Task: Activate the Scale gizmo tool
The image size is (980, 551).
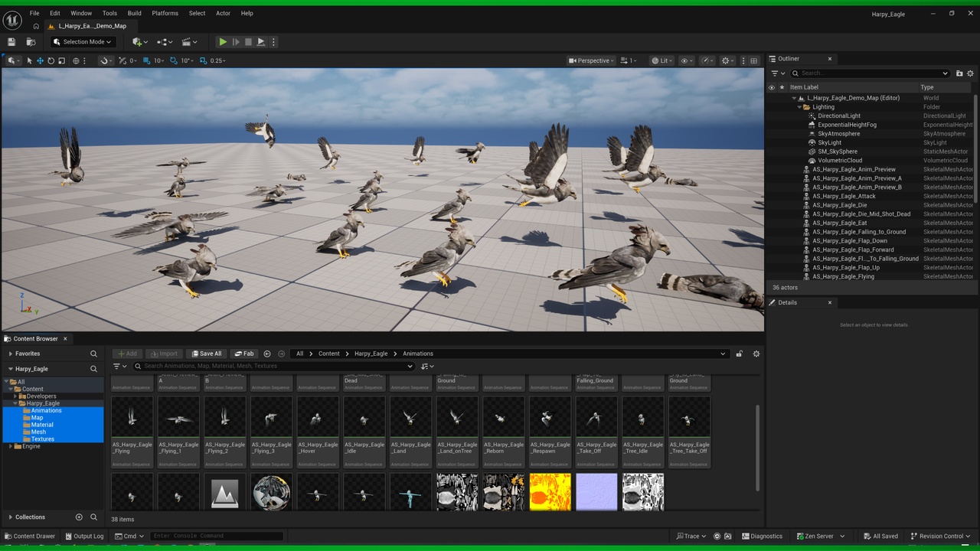Action: [x=61, y=60]
